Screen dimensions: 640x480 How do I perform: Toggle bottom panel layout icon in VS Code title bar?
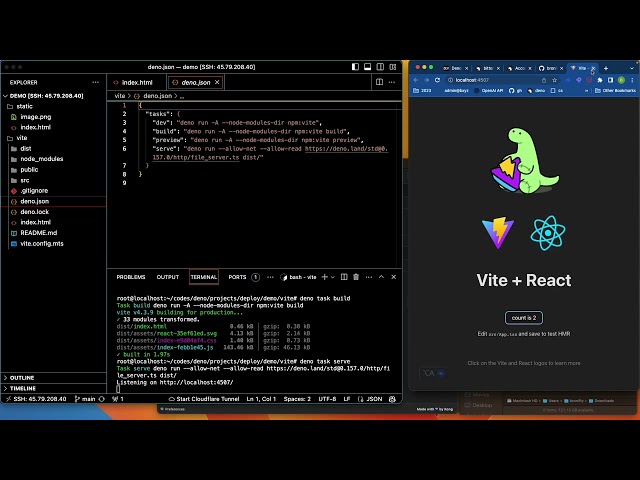[367, 67]
